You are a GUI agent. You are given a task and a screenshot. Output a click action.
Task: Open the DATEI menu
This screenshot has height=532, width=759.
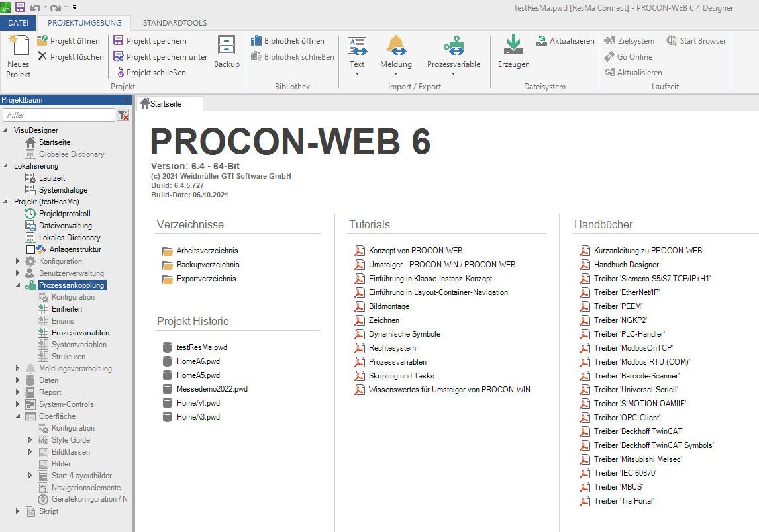click(19, 23)
